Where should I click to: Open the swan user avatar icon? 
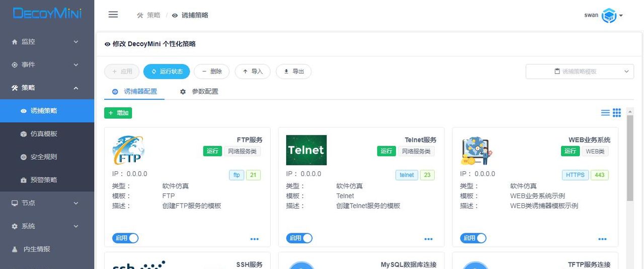[x=609, y=16]
